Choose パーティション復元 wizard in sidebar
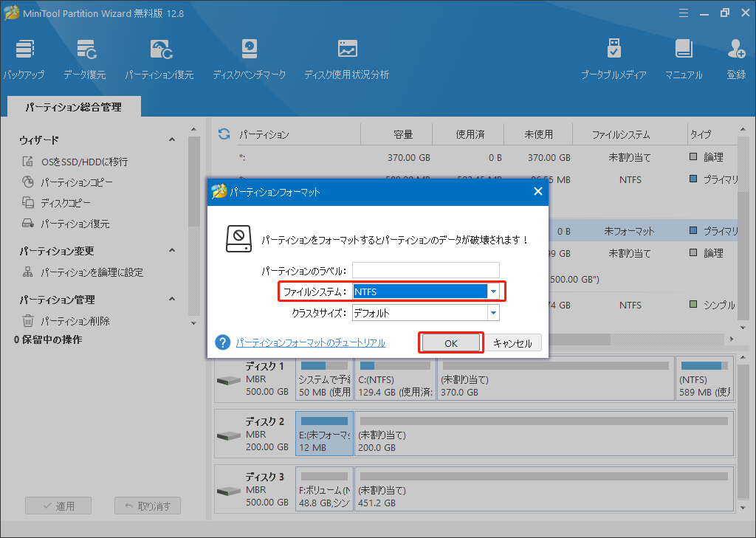 click(66, 224)
